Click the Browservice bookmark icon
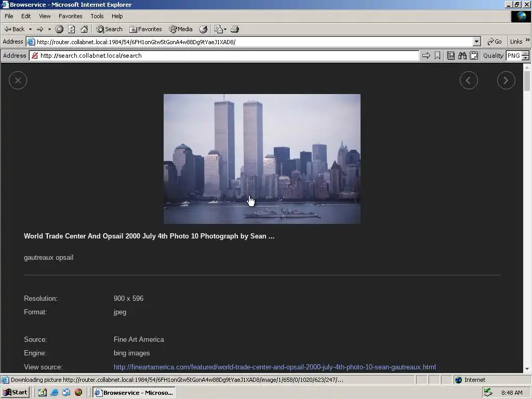This screenshot has width=532, height=399. (437, 56)
